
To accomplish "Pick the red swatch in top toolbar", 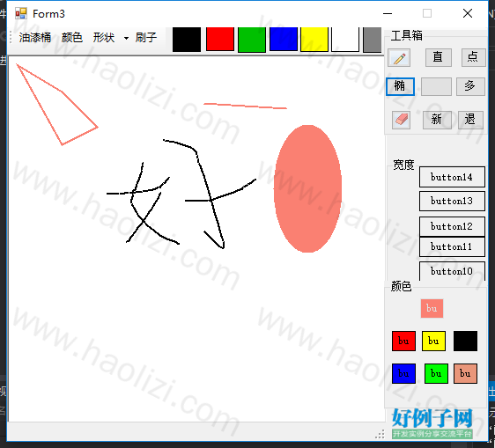I will click(x=220, y=39).
